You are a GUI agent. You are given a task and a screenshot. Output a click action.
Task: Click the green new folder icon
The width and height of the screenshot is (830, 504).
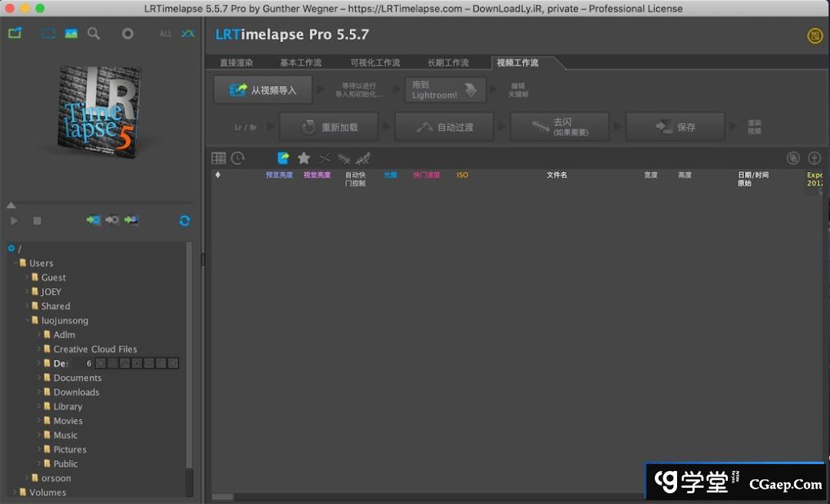pyautogui.click(x=15, y=34)
